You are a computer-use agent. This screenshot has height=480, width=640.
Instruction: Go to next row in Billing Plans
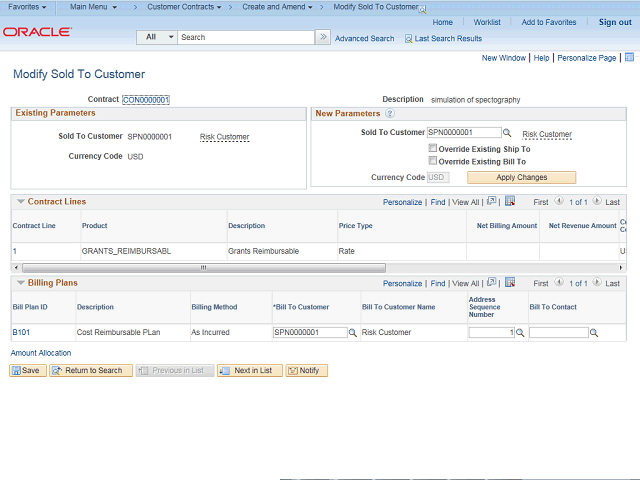click(597, 282)
